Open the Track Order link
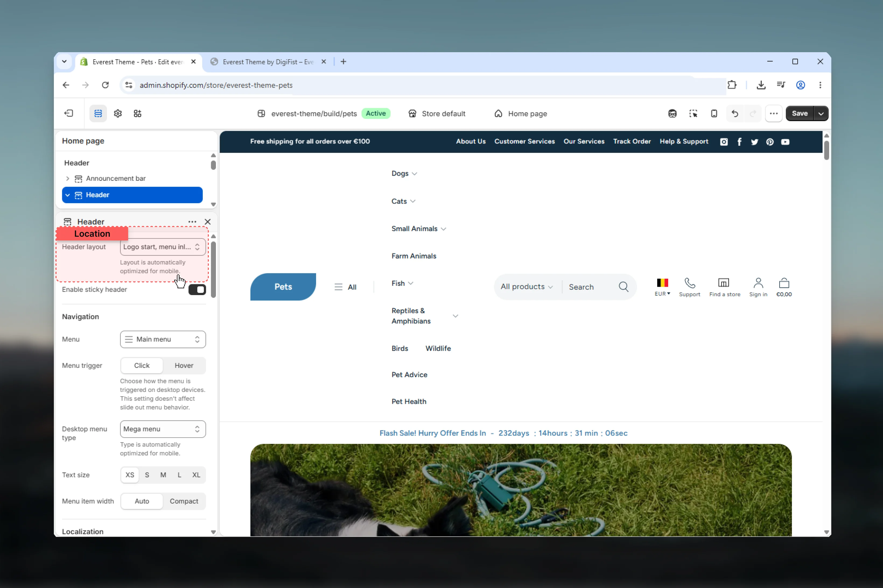The width and height of the screenshot is (883, 588). point(632,141)
